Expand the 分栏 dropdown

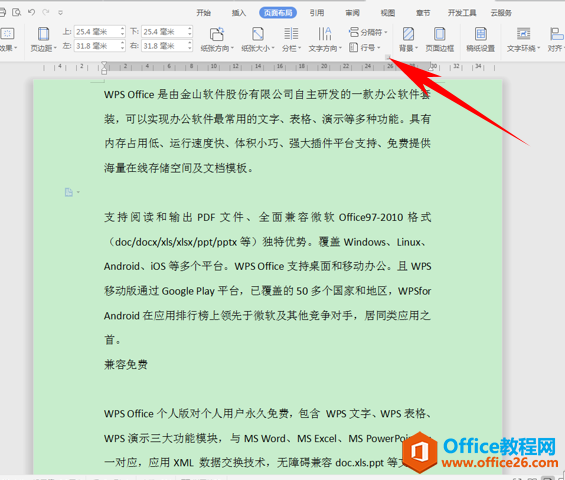pos(299,48)
